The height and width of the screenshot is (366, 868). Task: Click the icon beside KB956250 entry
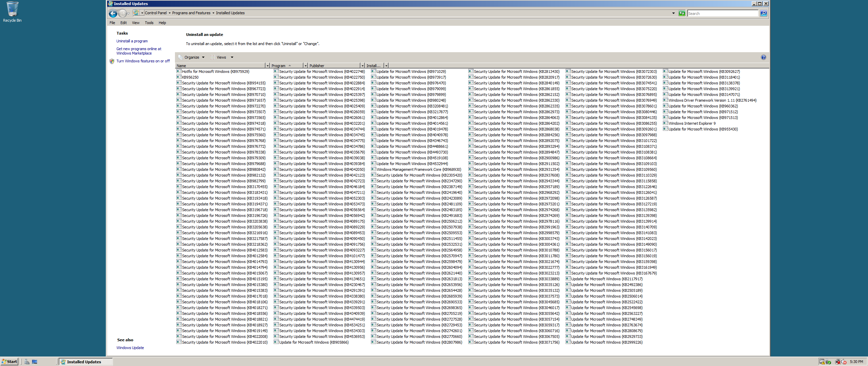pos(179,77)
